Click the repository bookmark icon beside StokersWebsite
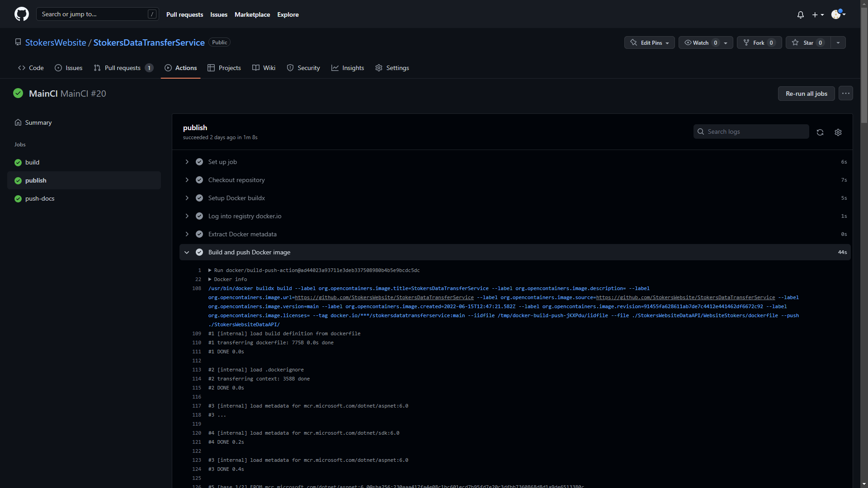 coord(18,42)
